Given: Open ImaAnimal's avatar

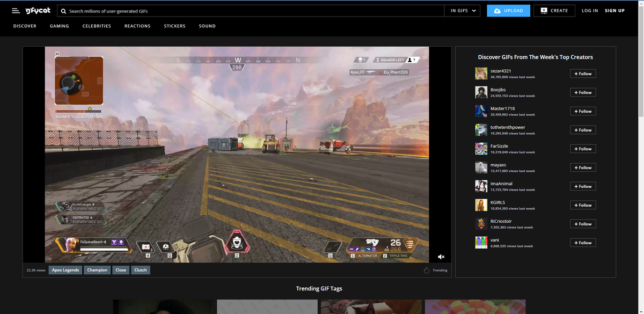Looking at the screenshot, I should (481, 186).
